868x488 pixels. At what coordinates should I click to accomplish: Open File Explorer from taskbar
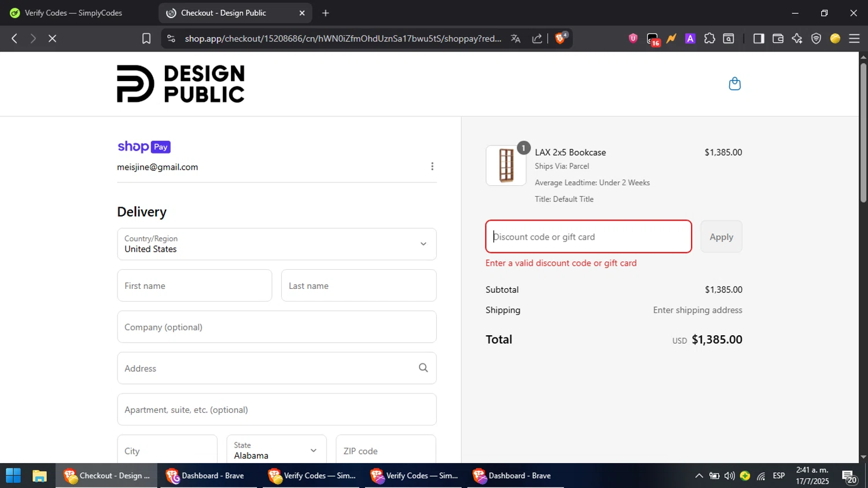[x=39, y=476]
